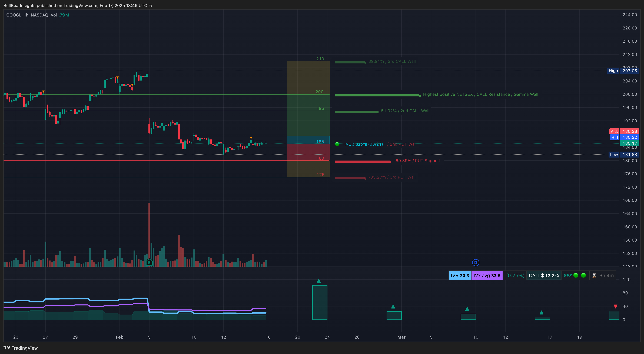Click the green HVL dot indicator
Screen dimensions: 644x354
tap(337, 144)
